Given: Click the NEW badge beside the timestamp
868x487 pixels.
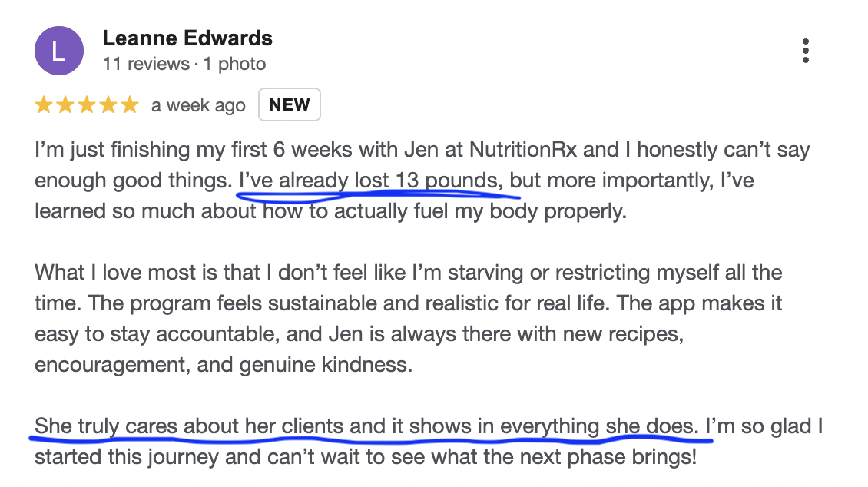Looking at the screenshot, I should click(290, 104).
